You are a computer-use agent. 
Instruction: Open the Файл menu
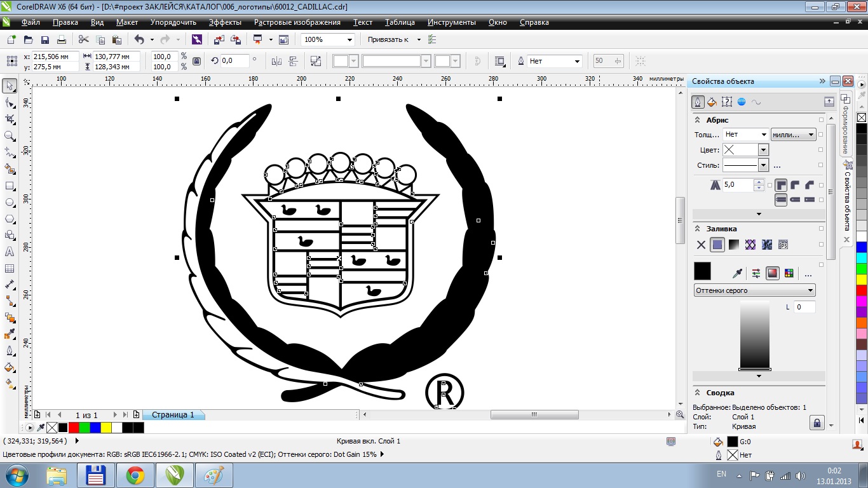click(31, 22)
